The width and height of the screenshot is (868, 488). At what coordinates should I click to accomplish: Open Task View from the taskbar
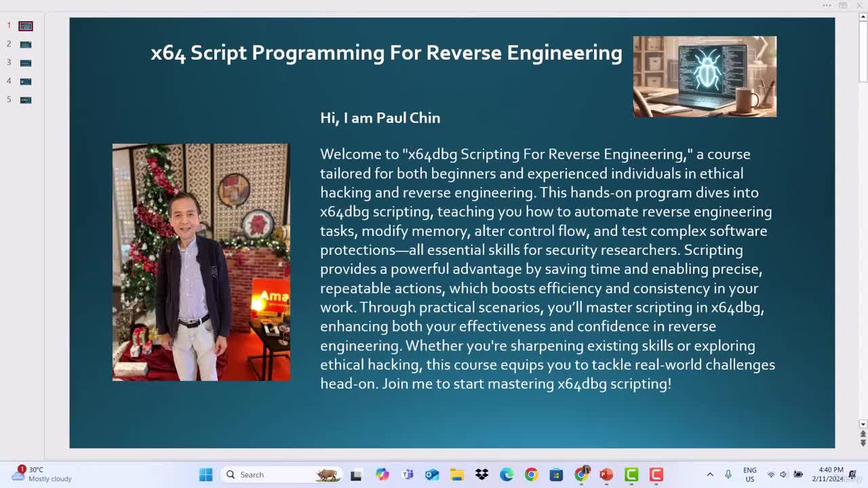[356, 474]
